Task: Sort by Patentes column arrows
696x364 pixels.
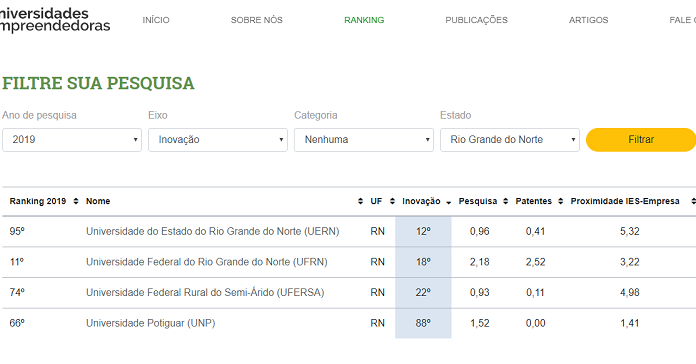Action: pos(560,201)
